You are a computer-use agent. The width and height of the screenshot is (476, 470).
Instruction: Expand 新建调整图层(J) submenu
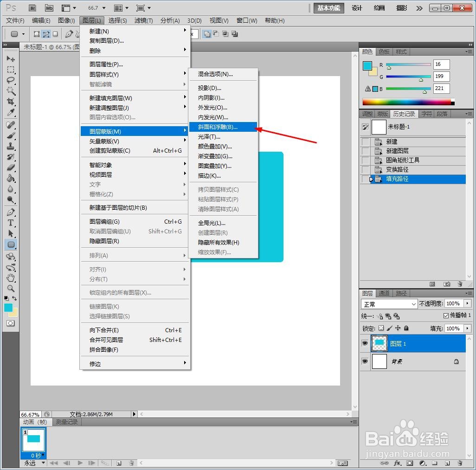point(135,108)
